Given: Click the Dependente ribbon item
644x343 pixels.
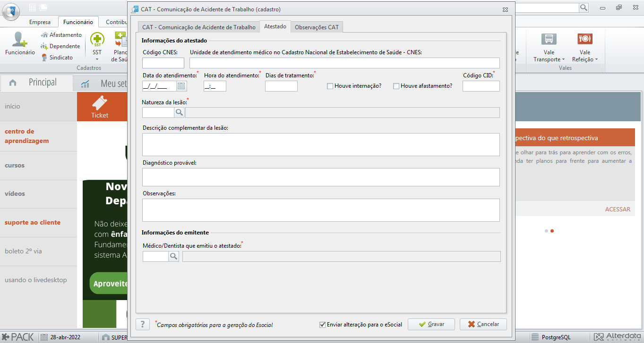Looking at the screenshot, I should tap(60, 46).
